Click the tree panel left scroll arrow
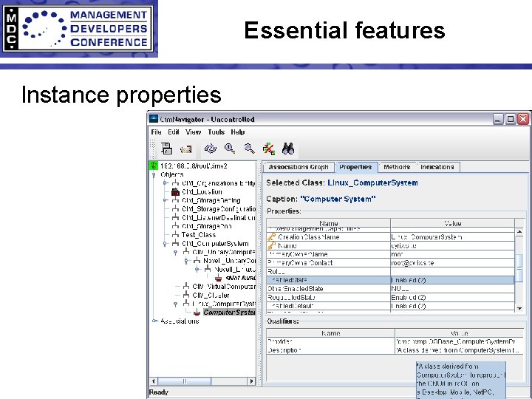 (154, 381)
